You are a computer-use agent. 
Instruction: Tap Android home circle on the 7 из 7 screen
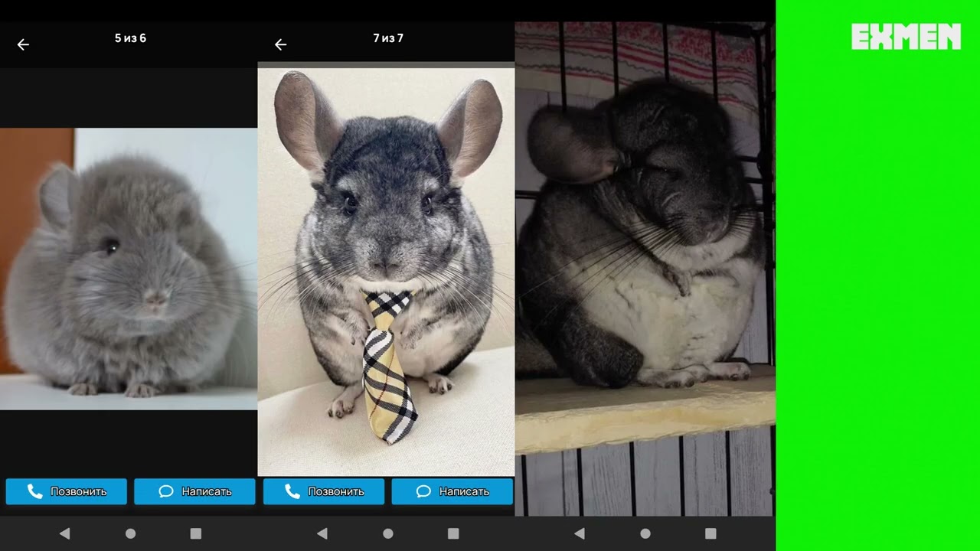[x=387, y=533]
